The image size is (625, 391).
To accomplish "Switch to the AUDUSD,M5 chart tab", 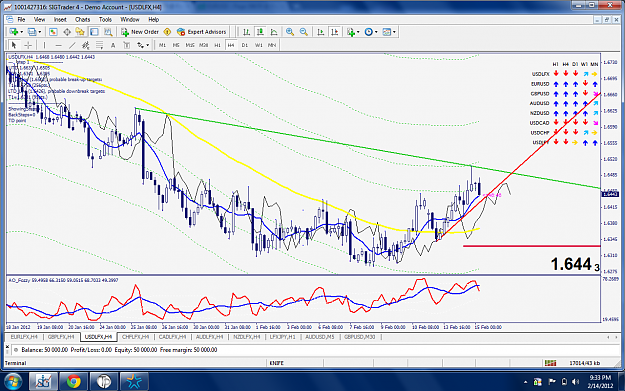I will (320, 337).
